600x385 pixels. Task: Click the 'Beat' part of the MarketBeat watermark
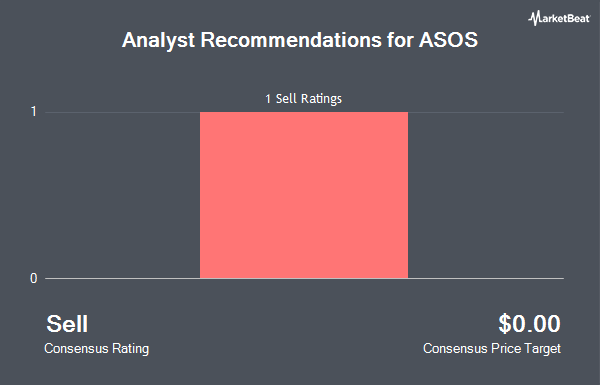[x=577, y=18]
